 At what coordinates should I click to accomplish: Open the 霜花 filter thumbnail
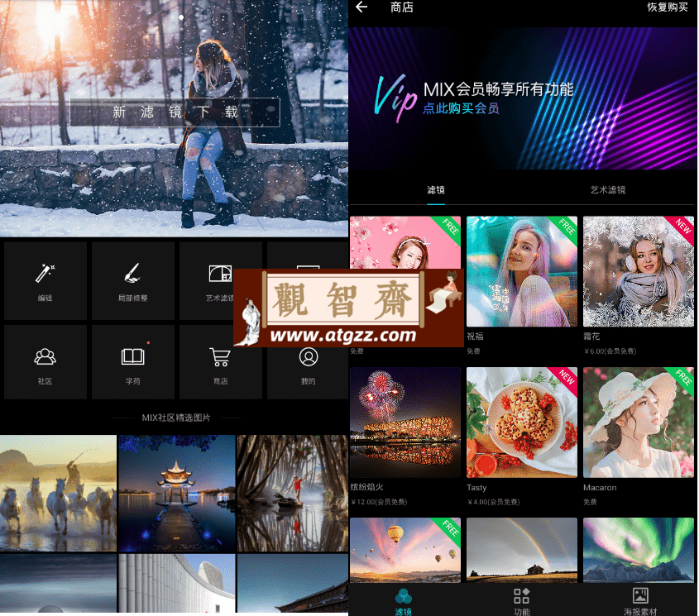click(x=639, y=271)
